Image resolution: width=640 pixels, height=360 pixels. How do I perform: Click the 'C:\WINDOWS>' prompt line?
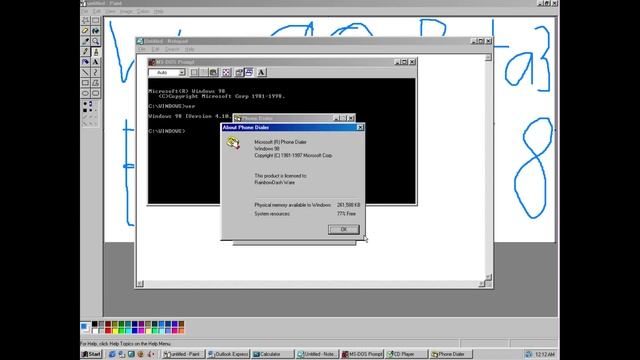point(167,131)
